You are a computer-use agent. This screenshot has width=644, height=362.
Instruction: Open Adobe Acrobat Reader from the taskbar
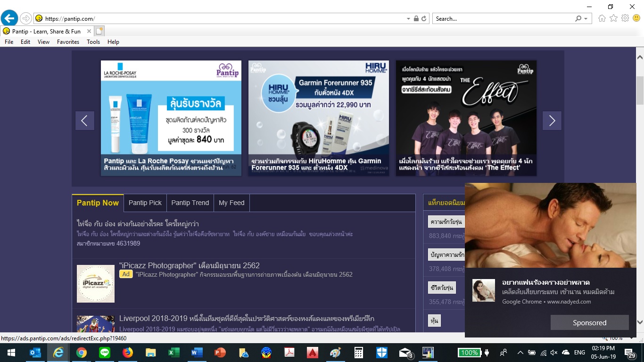coord(289,353)
